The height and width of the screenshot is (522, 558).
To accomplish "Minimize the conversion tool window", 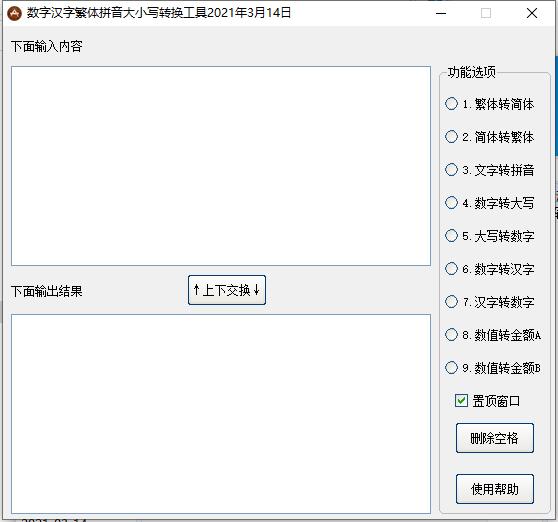I will pyautogui.click(x=441, y=14).
